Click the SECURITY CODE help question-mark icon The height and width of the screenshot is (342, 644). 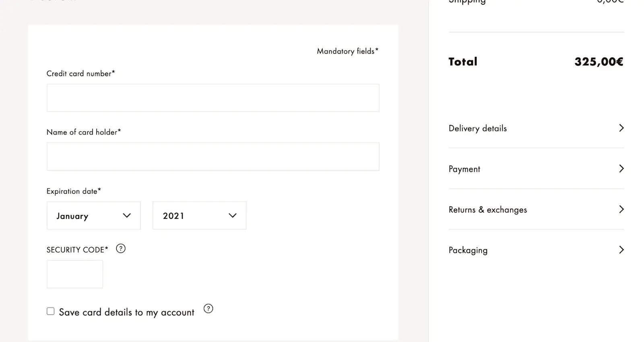point(121,249)
